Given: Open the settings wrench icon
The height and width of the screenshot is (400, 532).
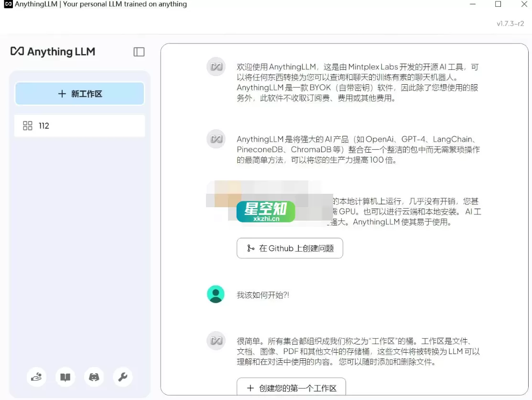Looking at the screenshot, I should tap(123, 377).
